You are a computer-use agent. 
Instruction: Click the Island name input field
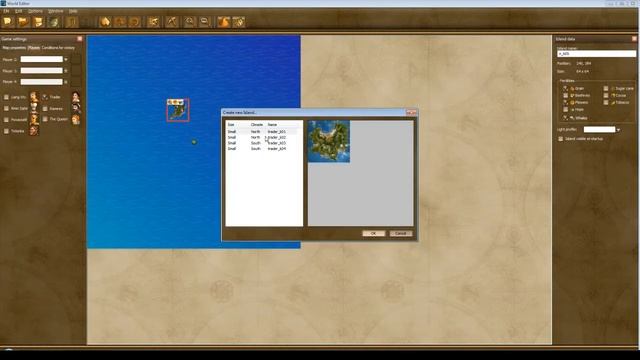596,53
